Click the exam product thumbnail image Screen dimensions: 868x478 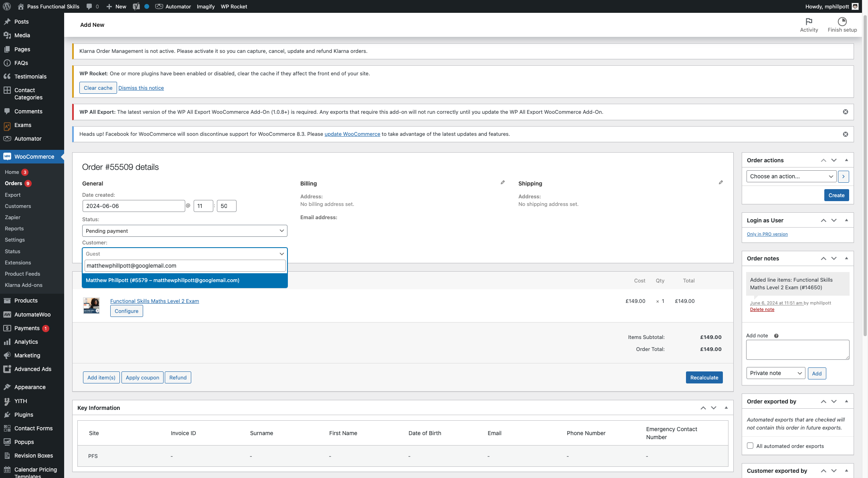point(91,305)
